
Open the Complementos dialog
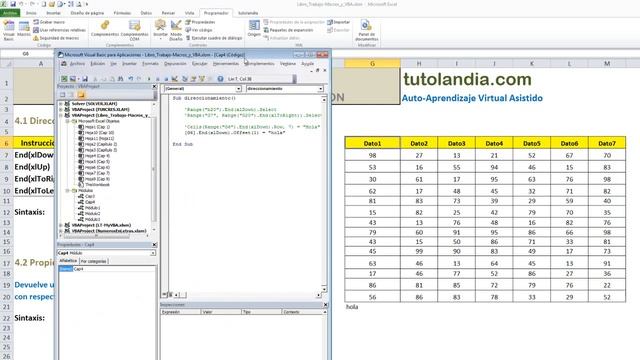105,29
